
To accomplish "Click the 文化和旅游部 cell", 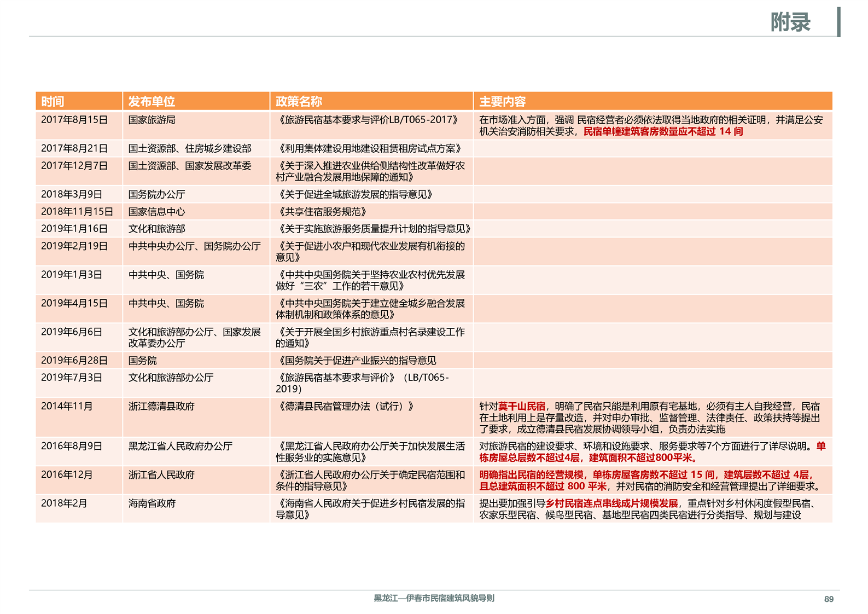I will [156, 229].
